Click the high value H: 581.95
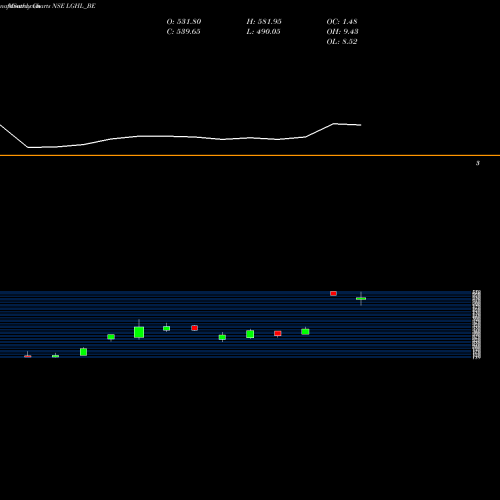The width and height of the screenshot is (500, 500). tap(264, 22)
